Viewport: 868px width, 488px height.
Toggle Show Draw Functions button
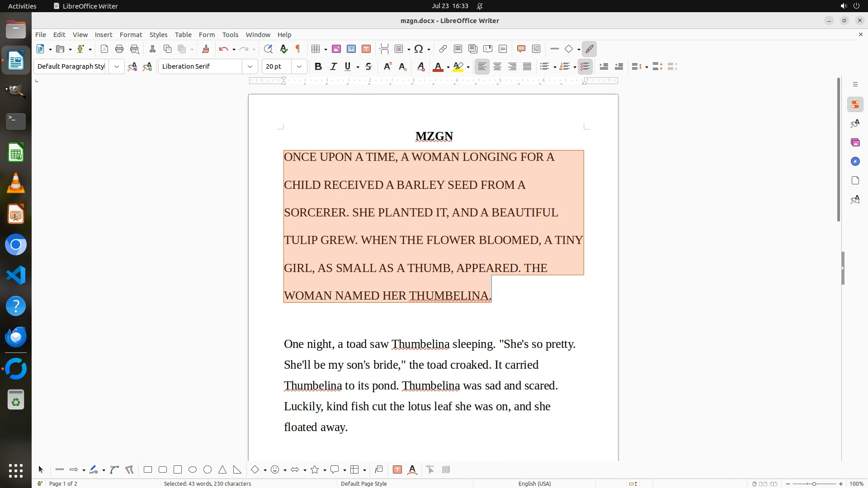tap(589, 49)
